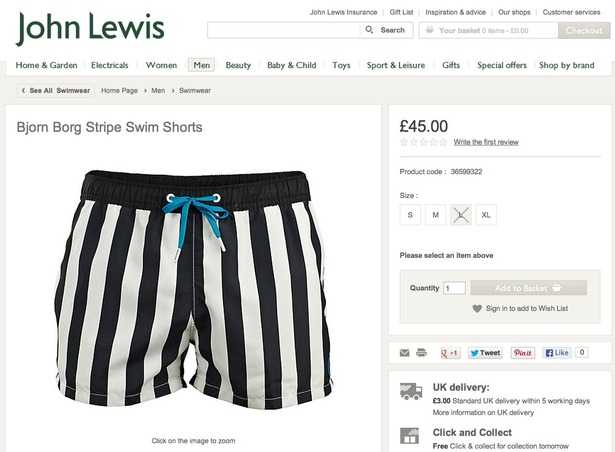Select size S option
This screenshot has height=452, width=615.
tap(410, 215)
